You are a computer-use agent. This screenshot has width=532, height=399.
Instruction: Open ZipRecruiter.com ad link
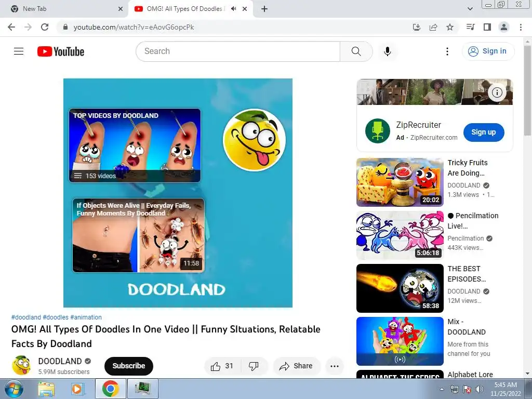pos(434,137)
